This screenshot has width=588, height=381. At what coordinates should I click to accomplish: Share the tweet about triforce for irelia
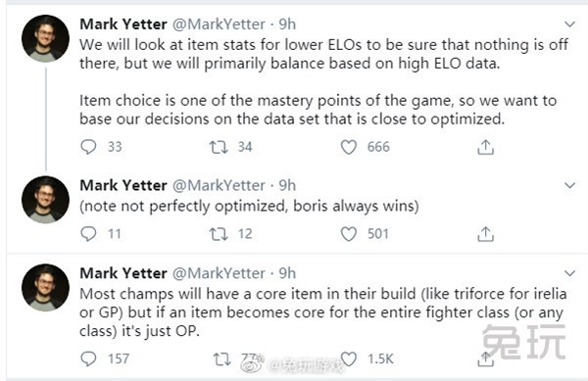(485, 358)
